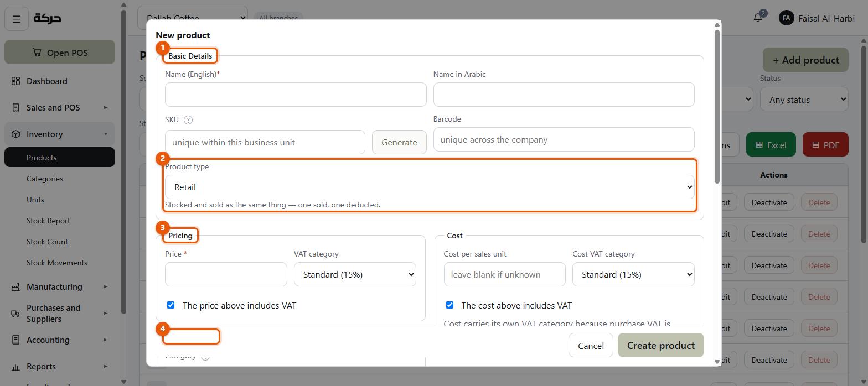868x386 pixels.
Task: Click the SKU input field
Action: pyautogui.click(x=265, y=142)
